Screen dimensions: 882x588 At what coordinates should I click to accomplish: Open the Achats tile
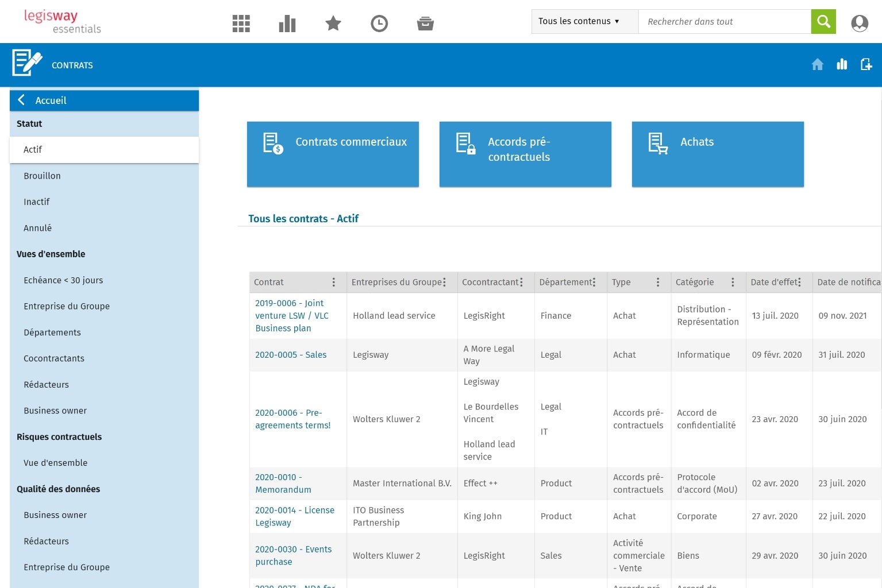[x=717, y=154]
